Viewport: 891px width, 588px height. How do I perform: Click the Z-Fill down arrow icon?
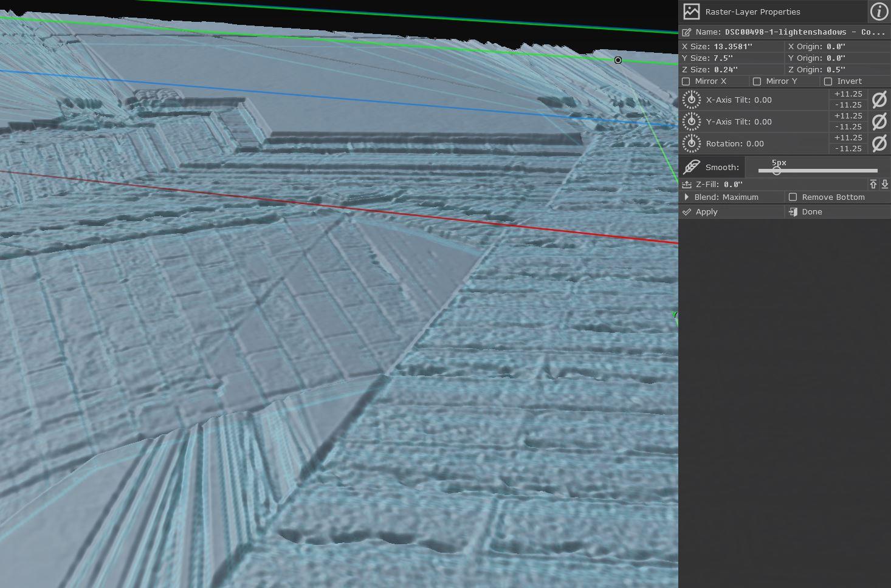[x=885, y=184]
